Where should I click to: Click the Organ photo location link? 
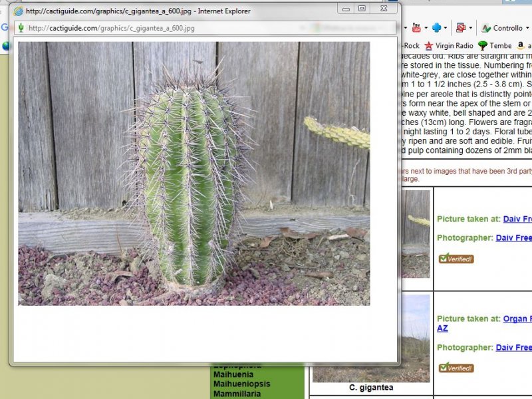517,319
